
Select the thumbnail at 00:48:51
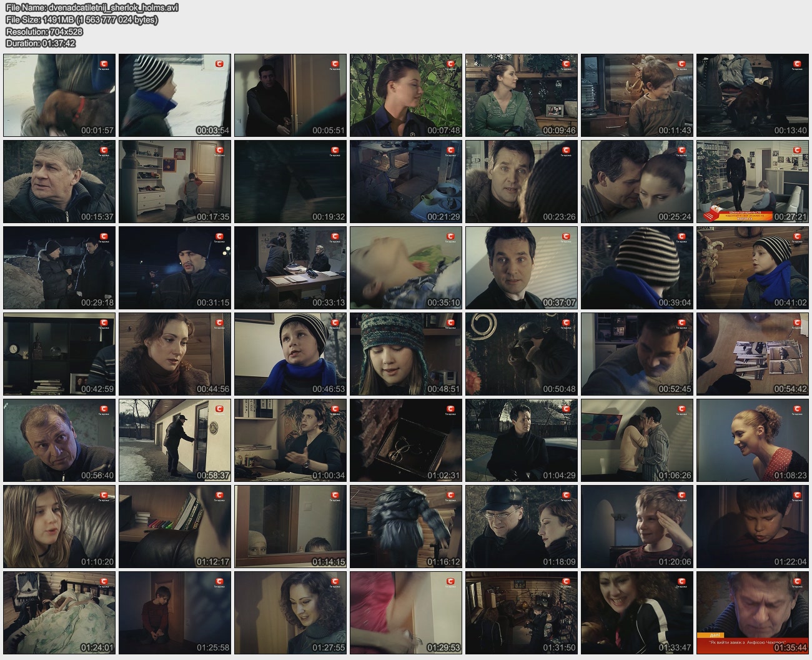tap(406, 354)
